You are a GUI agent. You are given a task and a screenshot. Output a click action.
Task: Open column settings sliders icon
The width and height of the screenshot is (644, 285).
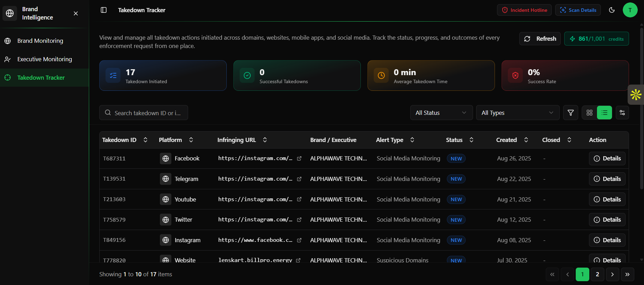tap(622, 113)
